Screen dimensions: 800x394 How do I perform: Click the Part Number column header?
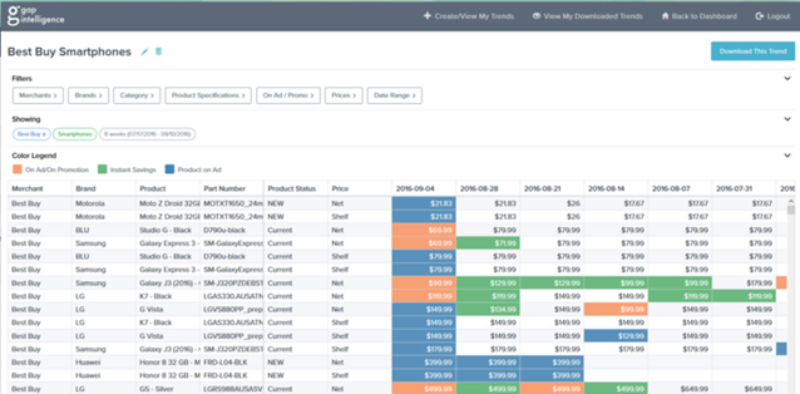tap(232, 188)
